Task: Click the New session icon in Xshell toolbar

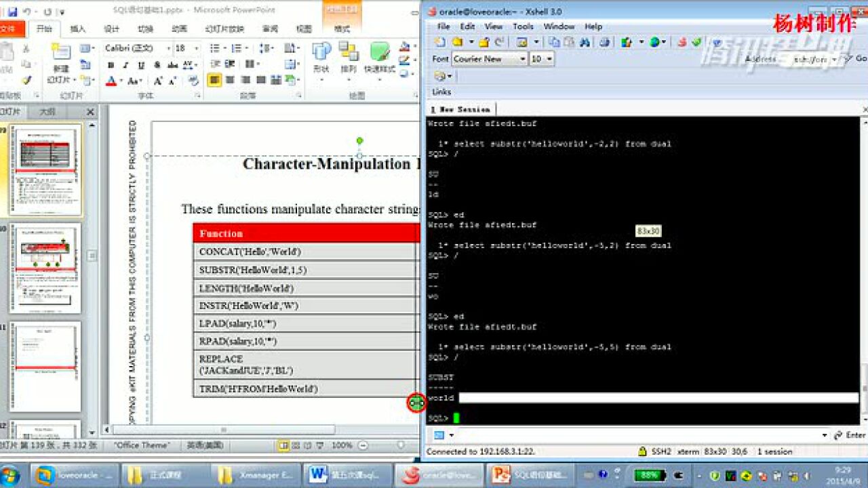Action: coord(440,42)
